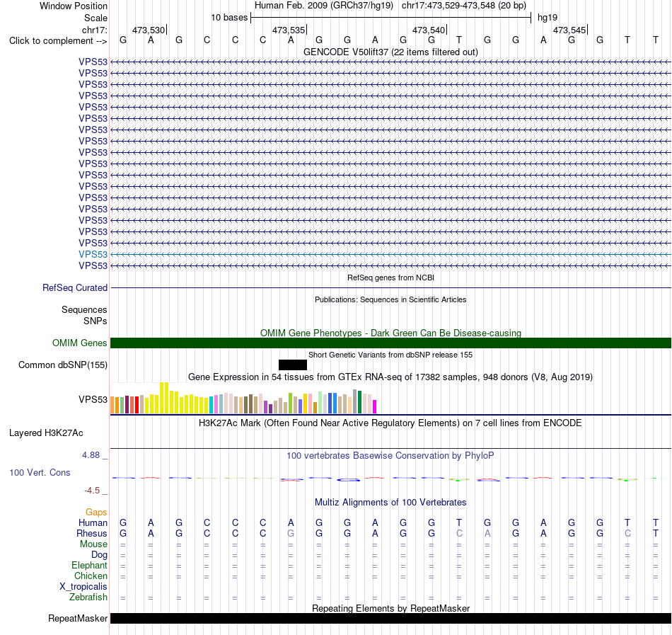This screenshot has width=672, height=635.
Task: Click the 'Chicken' species label
Action: [x=91, y=576]
